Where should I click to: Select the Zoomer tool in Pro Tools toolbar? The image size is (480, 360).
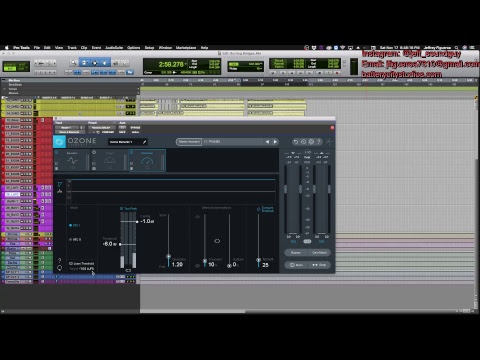pos(73,62)
